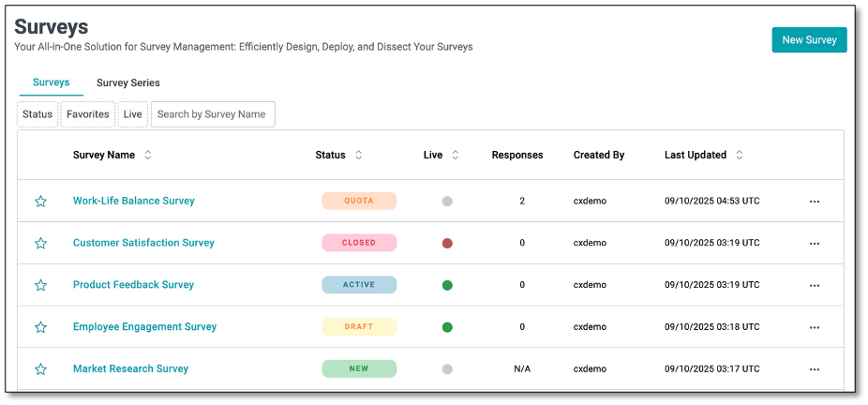Toggle the Favorites filter

pos(88,114)
